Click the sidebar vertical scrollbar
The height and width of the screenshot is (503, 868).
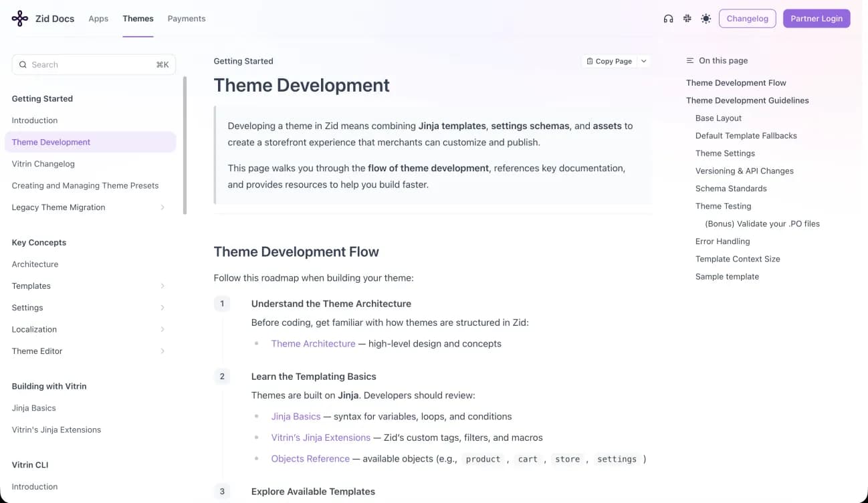coord(185,145)
